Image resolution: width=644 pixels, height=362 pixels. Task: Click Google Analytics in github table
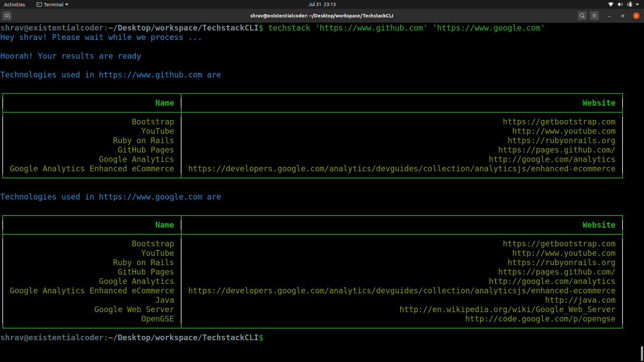click(x=137, y=160)
